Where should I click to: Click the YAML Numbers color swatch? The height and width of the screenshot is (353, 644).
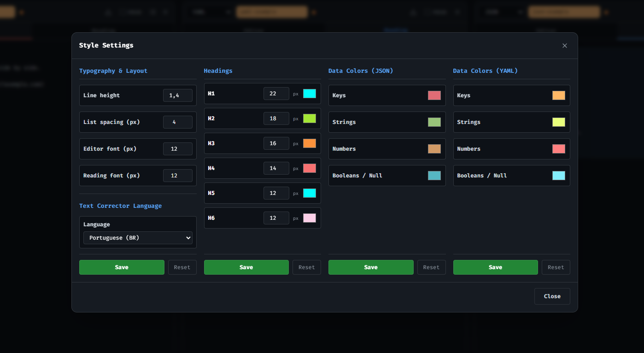click(558, 149)
